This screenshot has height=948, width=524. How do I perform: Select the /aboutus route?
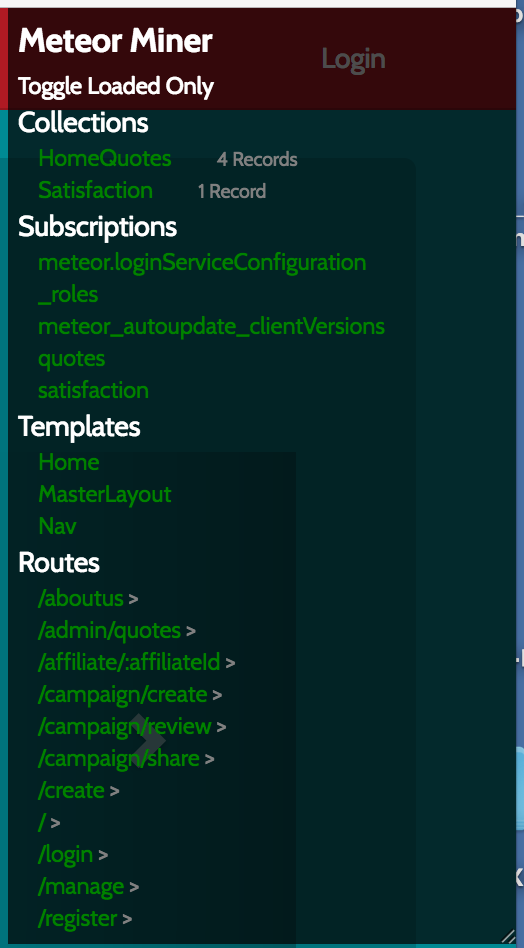click(x=80, y=599)
